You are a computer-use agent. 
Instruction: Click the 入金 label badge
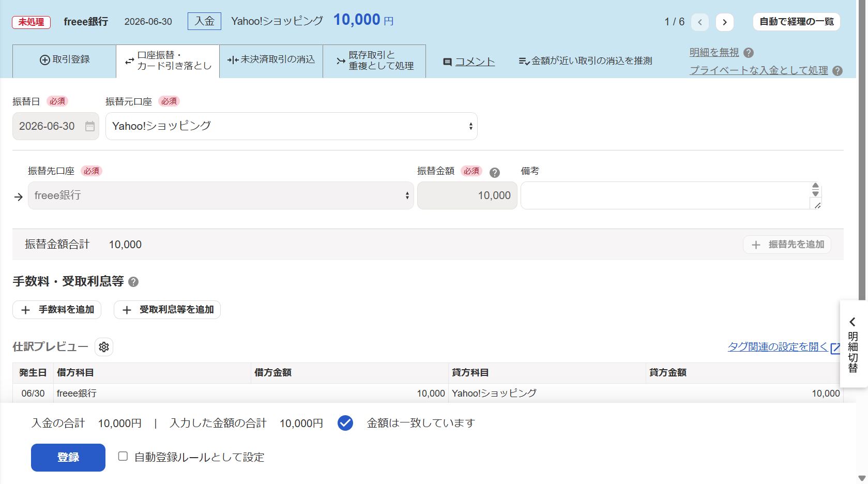204,21
